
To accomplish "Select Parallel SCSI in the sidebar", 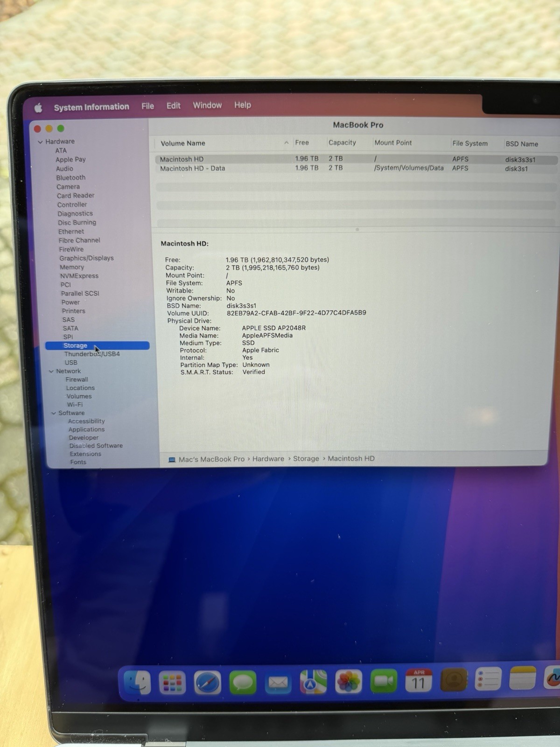I will pos(80,293).
